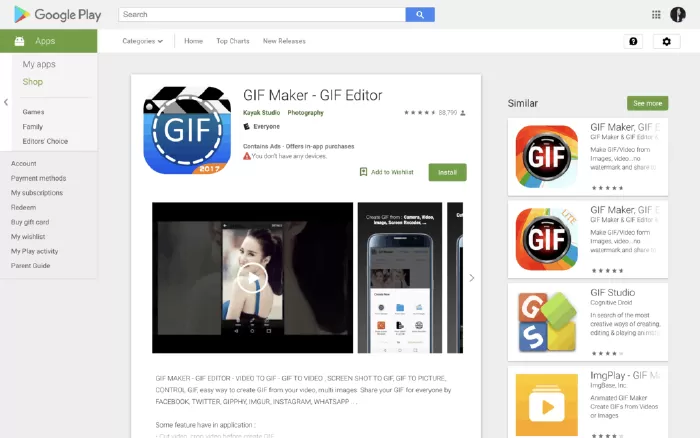700x438 pixels.
Task: Click the ImgBase, Inc. developer name
Action: click(608, 385)
